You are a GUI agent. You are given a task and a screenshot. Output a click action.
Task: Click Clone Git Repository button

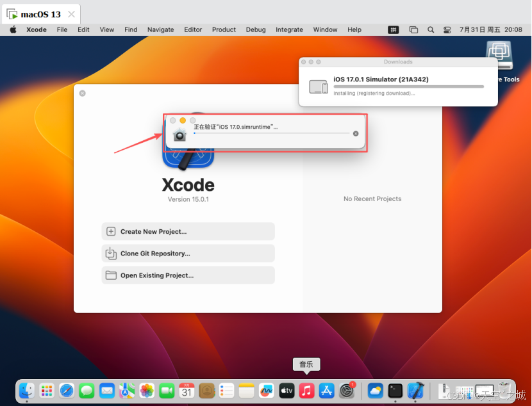click(x=188, y=253)
